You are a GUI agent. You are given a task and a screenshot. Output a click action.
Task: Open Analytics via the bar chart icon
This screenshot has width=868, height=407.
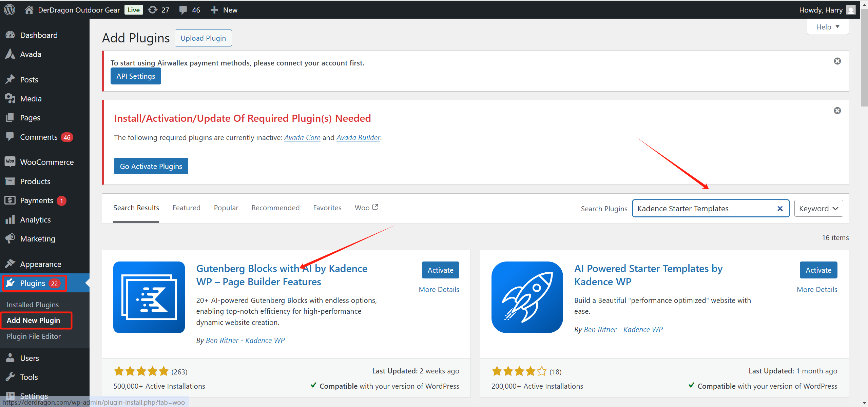coord(10,219)
